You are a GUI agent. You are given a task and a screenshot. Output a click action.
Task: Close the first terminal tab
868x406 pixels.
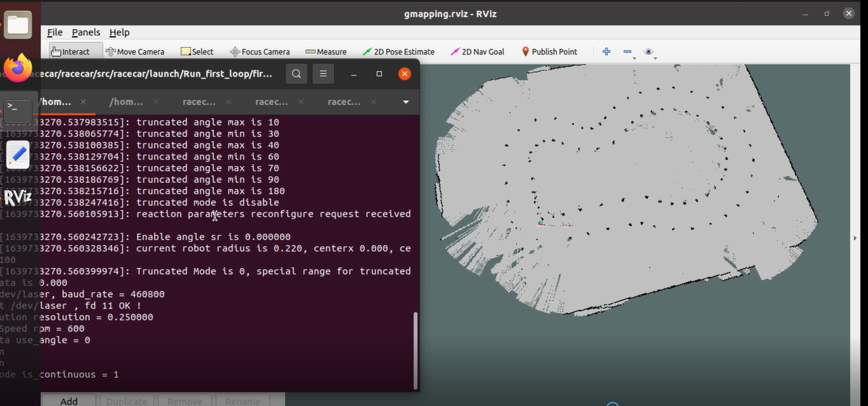click(83, 102)
